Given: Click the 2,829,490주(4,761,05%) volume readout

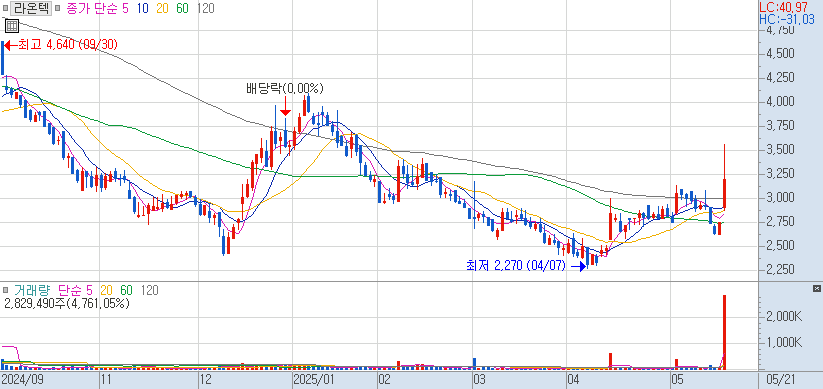Looking at the screenshot, I should tap(67, 303).
